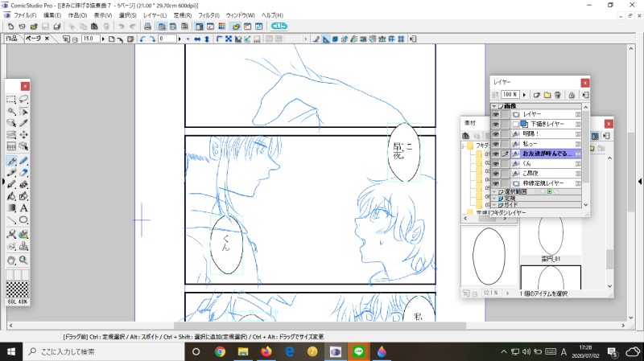Toggle visibility of 枠線定規レイヤー layer
This screenshot has width=644, height=361.
click(x=496, y=183)
